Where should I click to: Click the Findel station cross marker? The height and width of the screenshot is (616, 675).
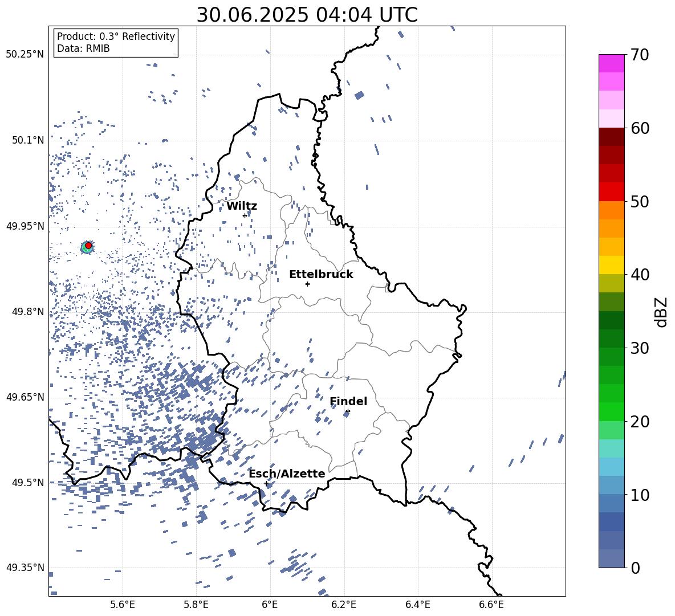(x=348, y=411)
